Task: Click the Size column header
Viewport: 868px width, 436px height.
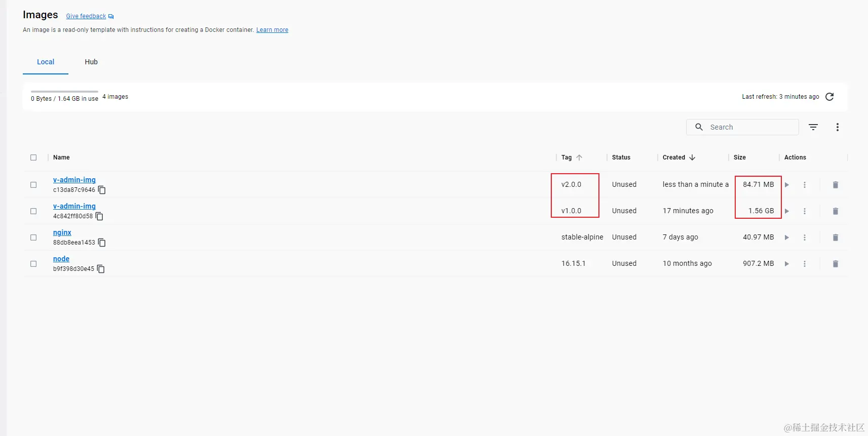Action: point(740,157)
